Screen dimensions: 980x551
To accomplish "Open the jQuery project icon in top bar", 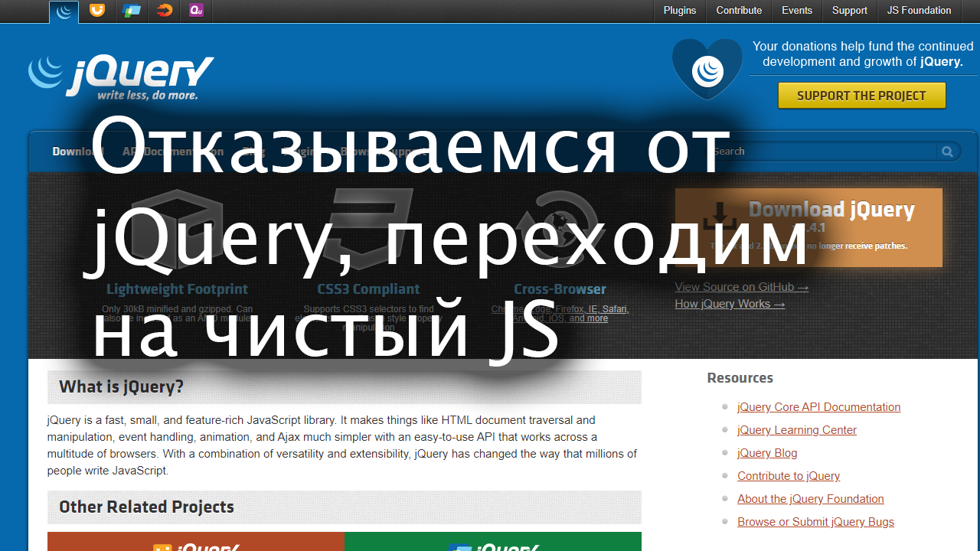I will click(64, 11).
